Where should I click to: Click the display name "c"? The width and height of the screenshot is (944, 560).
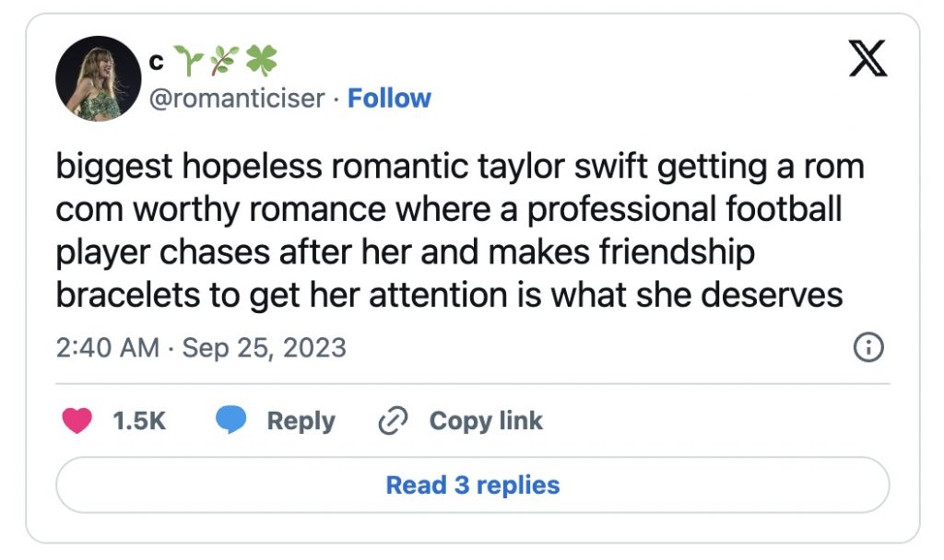156,62
